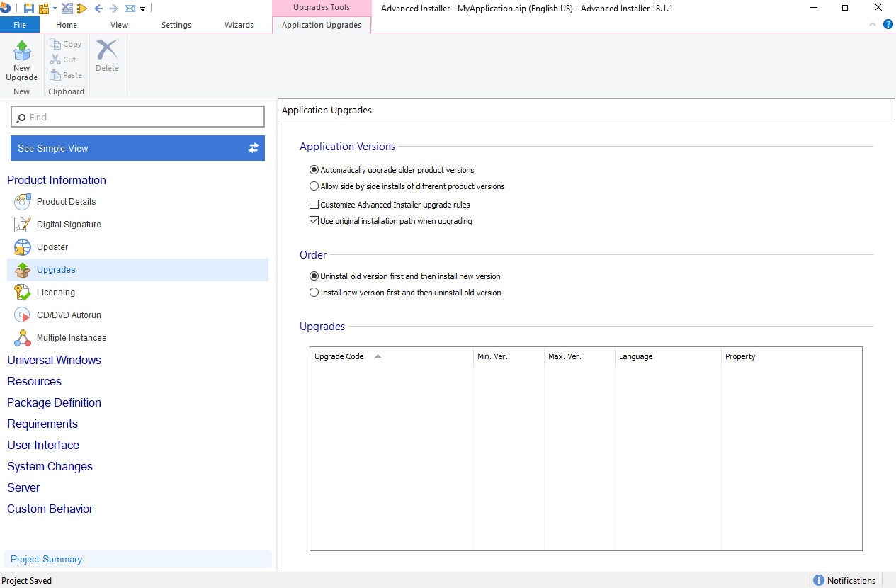Click the swap arrows icon on Simple View
Screen dimensions: 896x588
click(254, 148)
